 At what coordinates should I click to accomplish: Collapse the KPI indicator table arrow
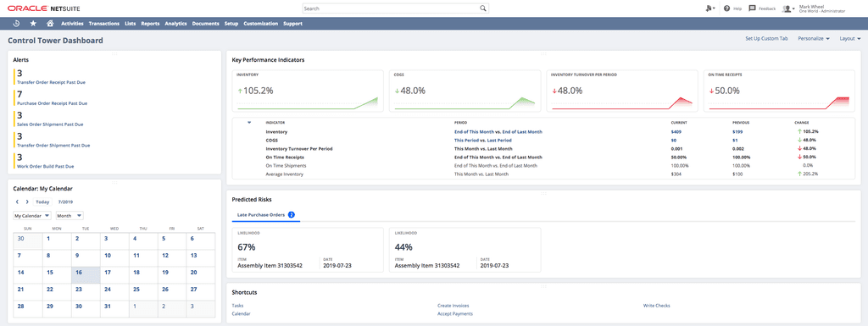point(249,122)
